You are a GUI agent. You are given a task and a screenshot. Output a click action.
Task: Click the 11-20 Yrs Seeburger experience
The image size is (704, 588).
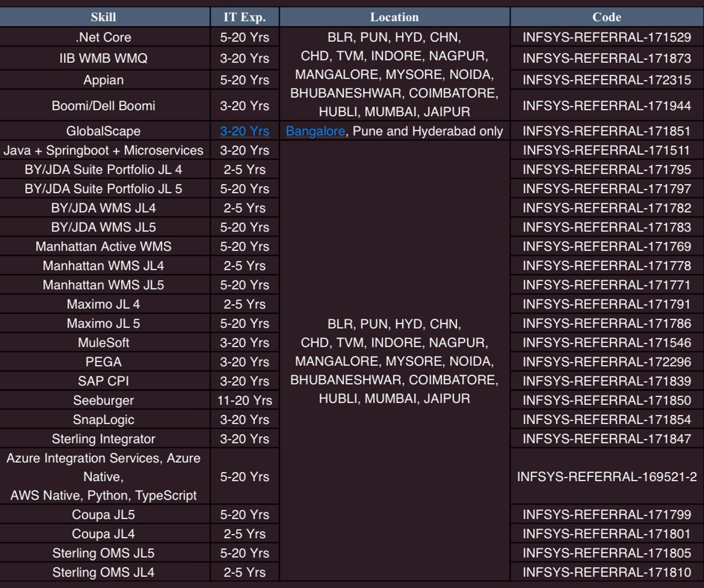(244, 400)
